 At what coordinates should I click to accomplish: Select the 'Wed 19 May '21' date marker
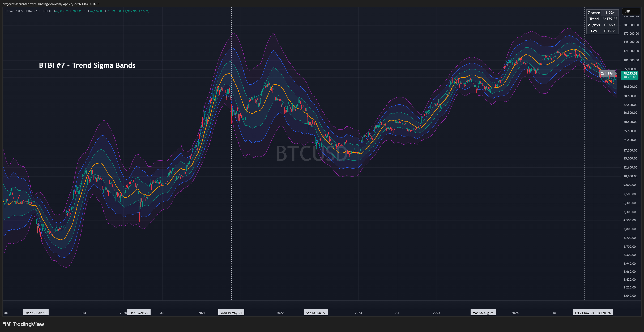[231, 313]
